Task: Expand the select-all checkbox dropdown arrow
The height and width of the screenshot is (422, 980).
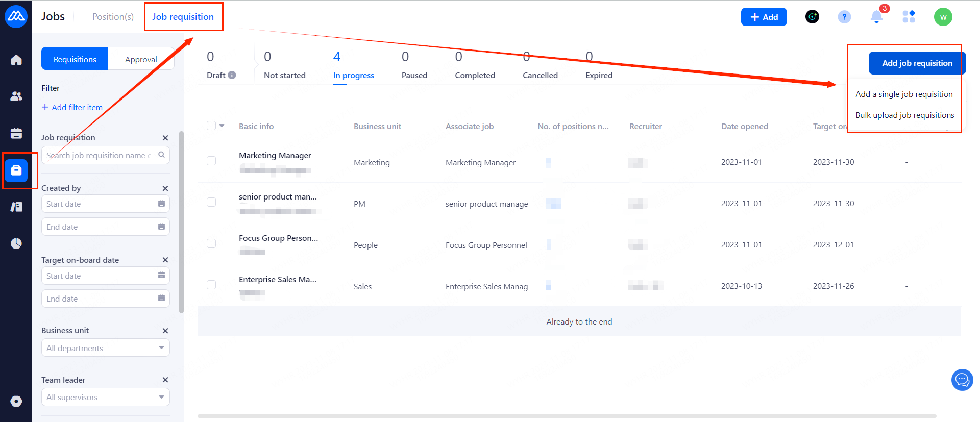Action: [222, 126]
